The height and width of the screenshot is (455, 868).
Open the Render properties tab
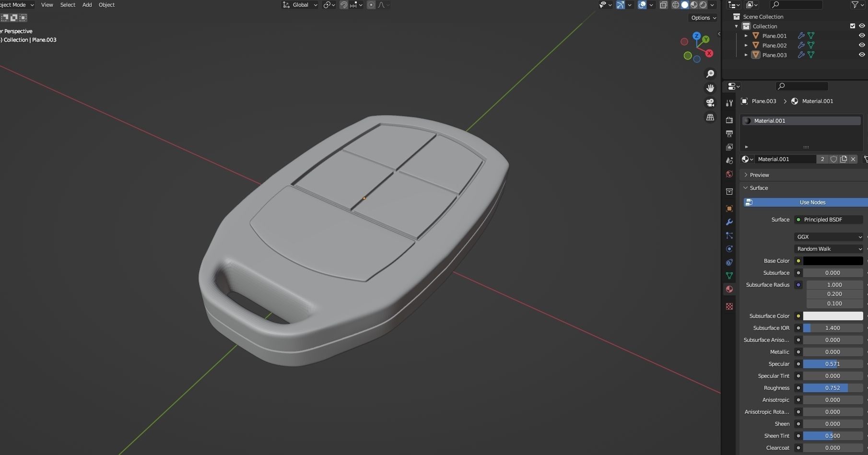729,120
